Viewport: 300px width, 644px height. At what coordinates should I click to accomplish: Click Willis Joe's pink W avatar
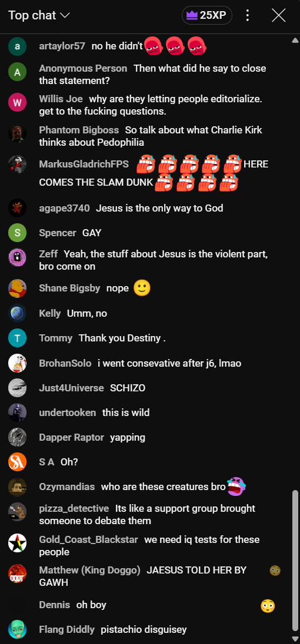[x=17, y=102]
